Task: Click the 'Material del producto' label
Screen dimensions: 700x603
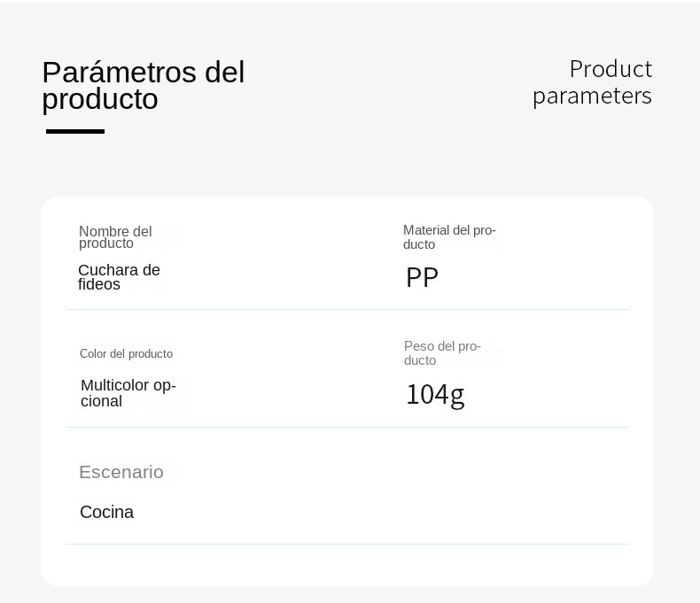Action: point(449,236)
